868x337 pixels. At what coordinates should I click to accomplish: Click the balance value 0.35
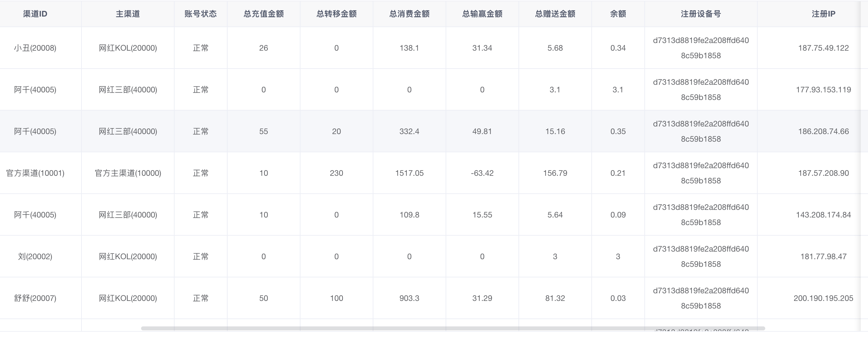click(x=618, y=131)
